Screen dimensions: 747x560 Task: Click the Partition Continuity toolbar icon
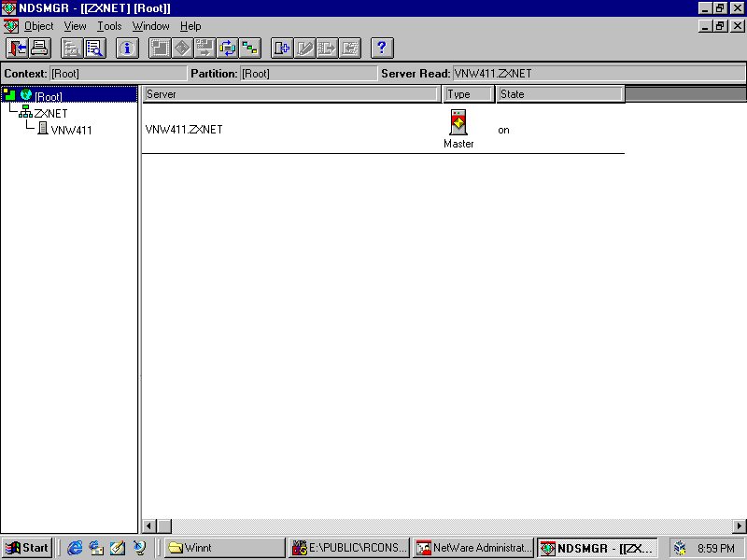click(249, 49)
